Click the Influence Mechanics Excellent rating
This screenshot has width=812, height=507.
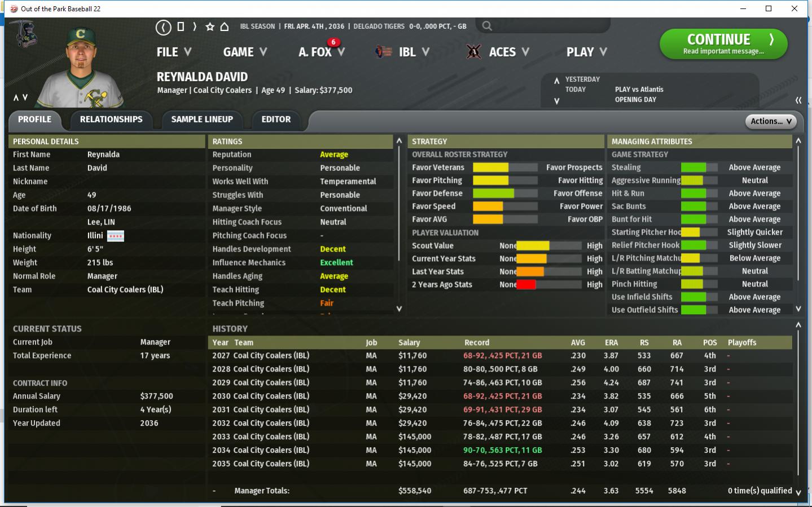(x=336, y=263)
